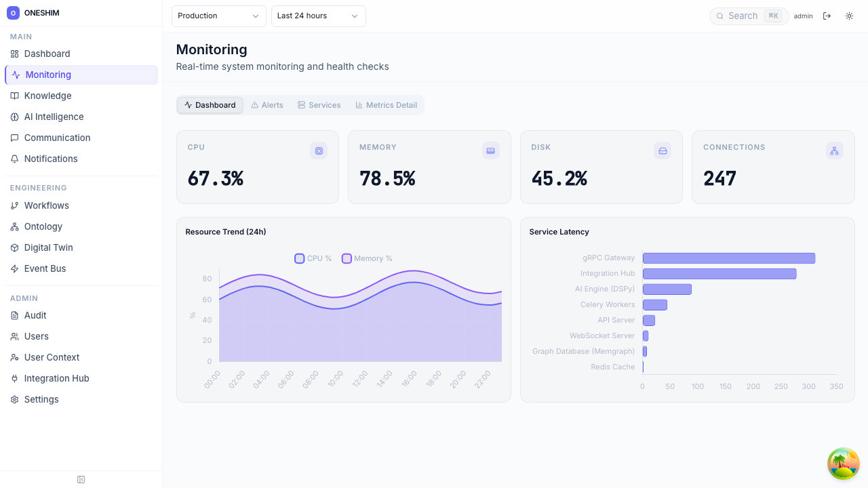Click the Connections card network icon

[x=834, y=150]
